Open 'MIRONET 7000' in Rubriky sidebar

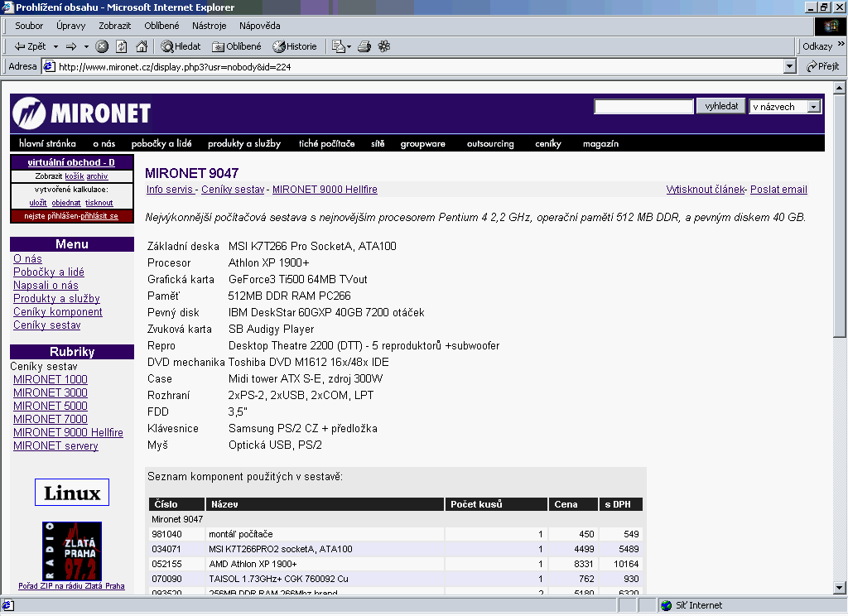51,419
